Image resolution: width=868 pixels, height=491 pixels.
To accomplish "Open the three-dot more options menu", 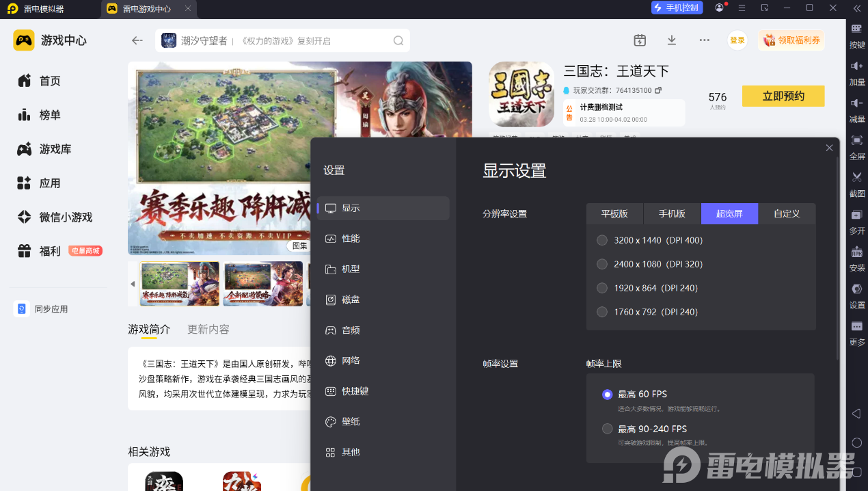I will click(x=704, y=40).
